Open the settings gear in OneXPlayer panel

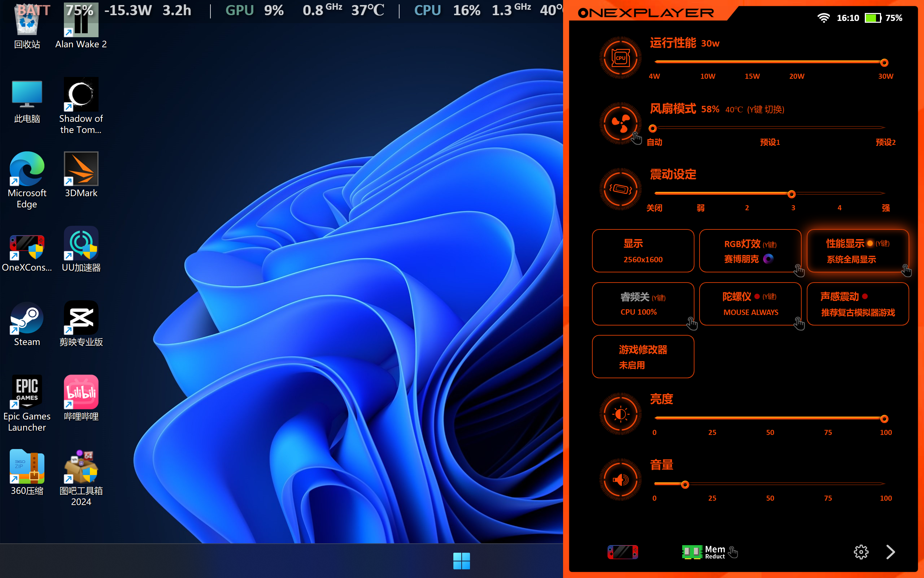[861, 552]
